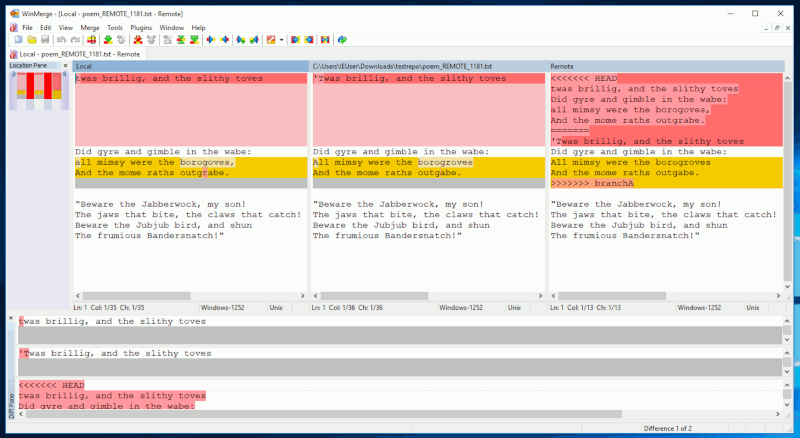This screenshot has width=800, height=438.
Task: Click the Copy to Left toolbar icon
Action: pyautogui.click(x=225, y=40)
